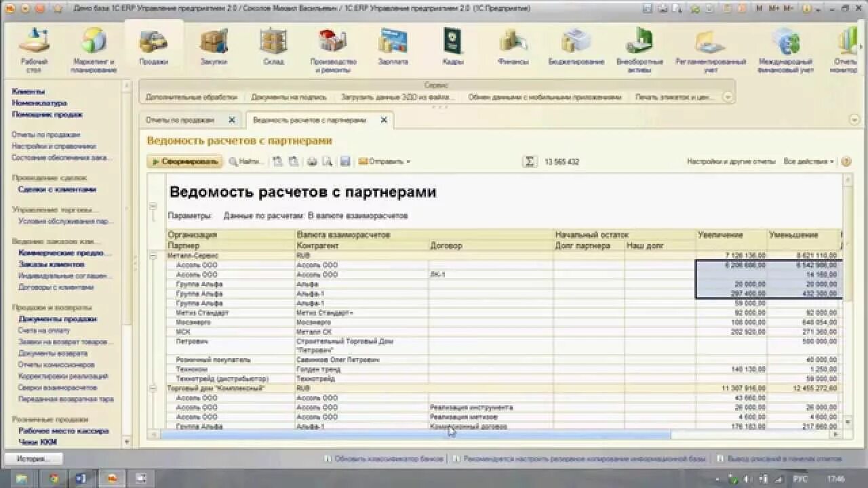Click the Word icon in the taskbar
The height and width of the screenshot is (488, 868).
tap(81, 479)
